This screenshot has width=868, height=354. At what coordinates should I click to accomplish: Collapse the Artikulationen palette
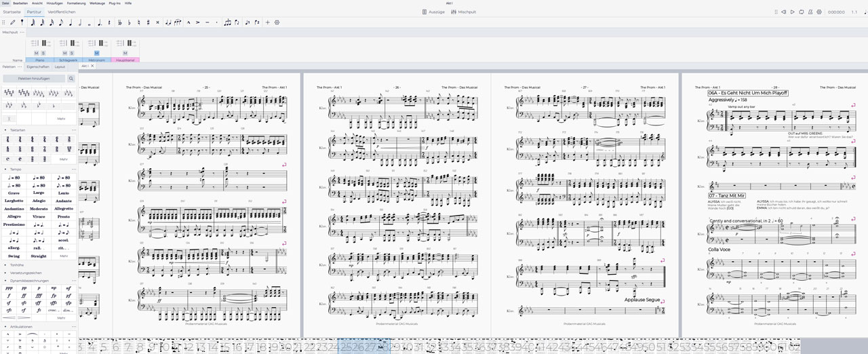(5, 326)
